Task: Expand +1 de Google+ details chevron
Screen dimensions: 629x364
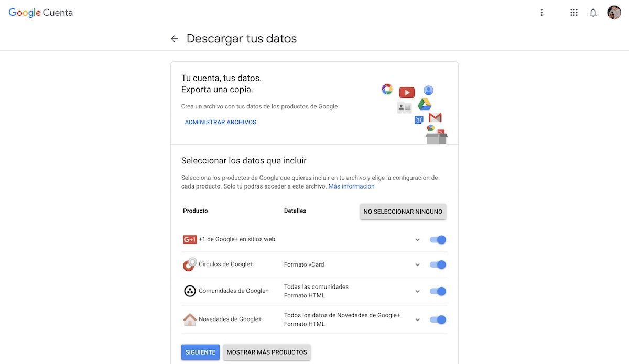Action: click(418, 240)
